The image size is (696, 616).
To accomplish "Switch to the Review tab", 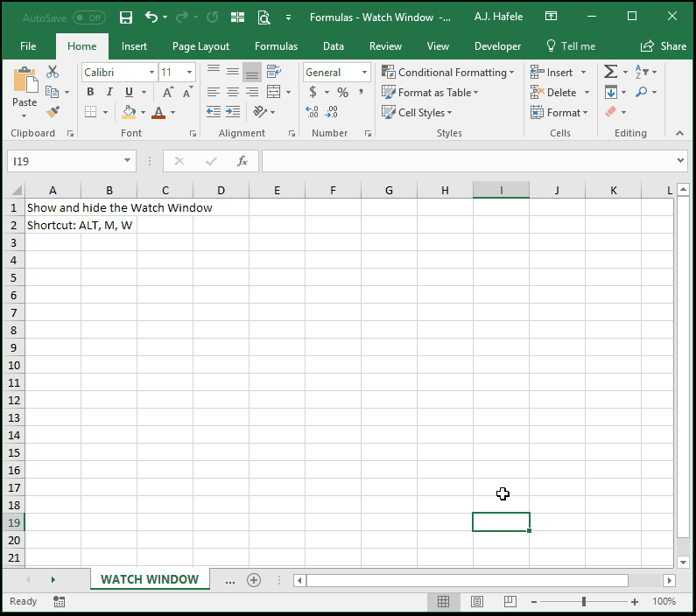I will (x=385, y=46).
